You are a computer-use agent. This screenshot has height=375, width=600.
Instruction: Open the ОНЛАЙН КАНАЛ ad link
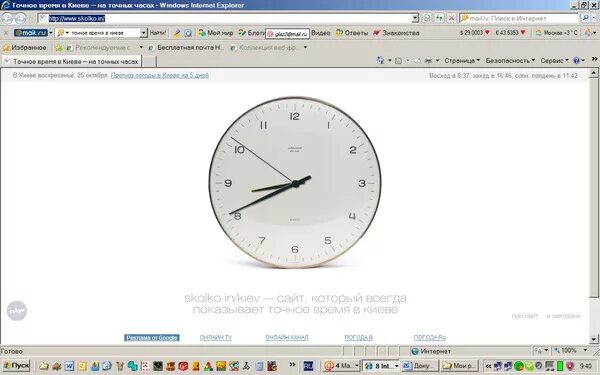[287, 337]
